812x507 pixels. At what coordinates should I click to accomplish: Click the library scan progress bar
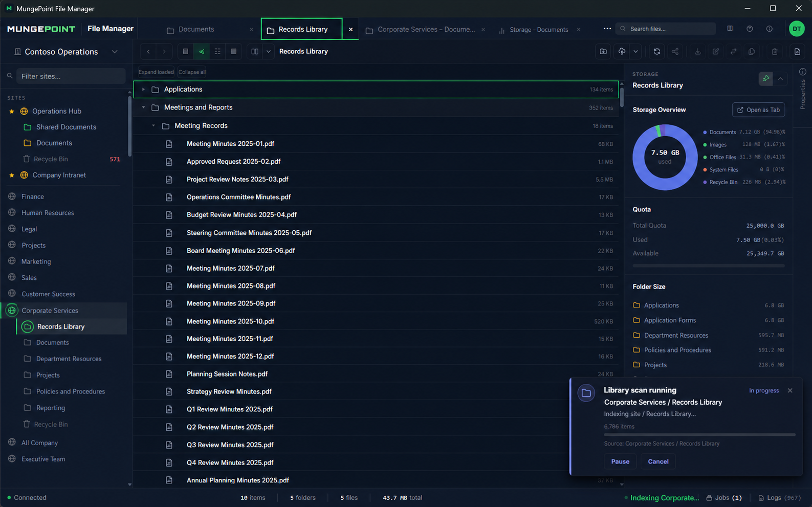tap(699, 434)
